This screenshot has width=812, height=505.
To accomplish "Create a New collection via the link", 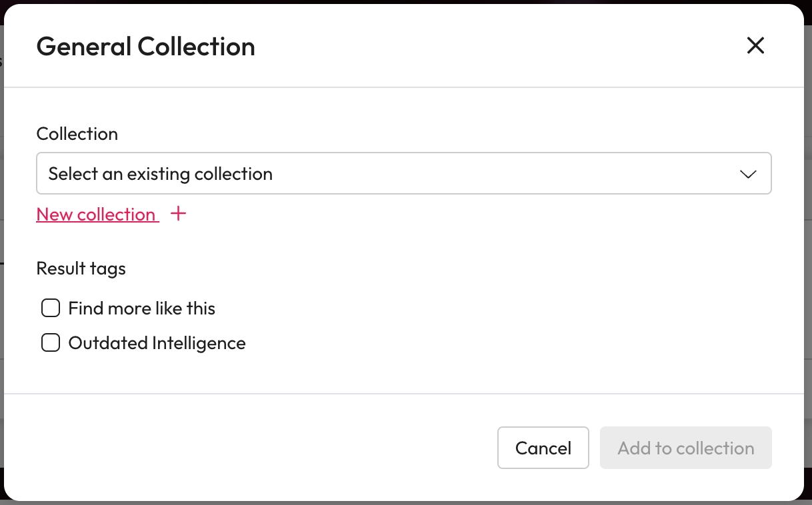I will click(x=97, y=215).
